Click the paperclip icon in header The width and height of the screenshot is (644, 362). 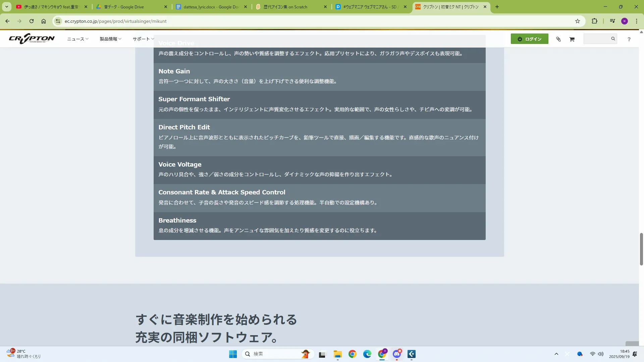click(558, 39)
